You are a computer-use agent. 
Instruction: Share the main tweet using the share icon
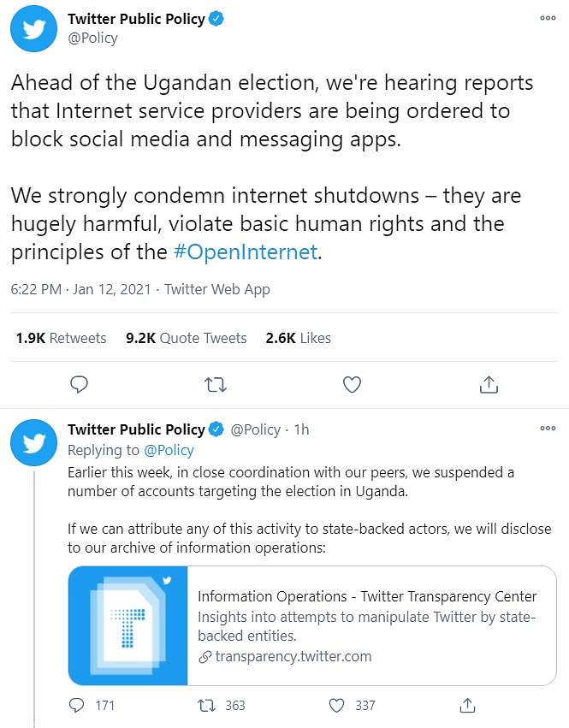[489, 384]
